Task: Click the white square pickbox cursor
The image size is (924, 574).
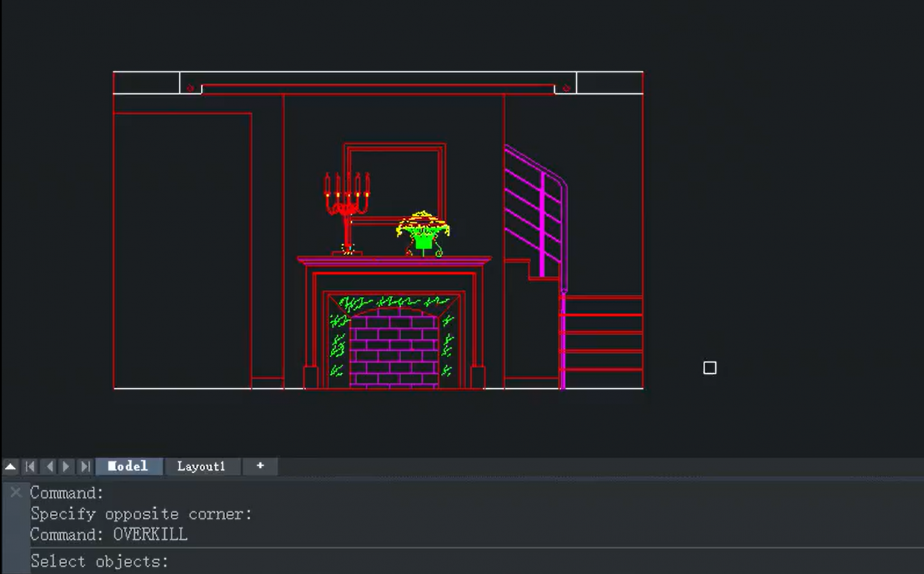Action: click(710, 368)
